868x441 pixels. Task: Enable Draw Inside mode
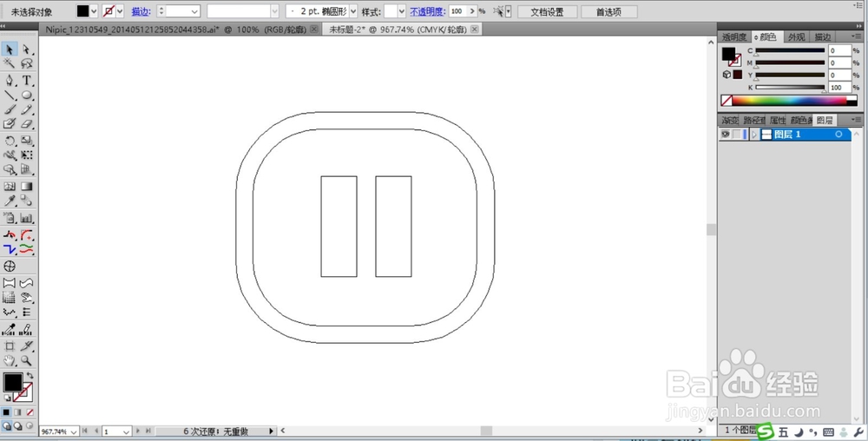30,426
